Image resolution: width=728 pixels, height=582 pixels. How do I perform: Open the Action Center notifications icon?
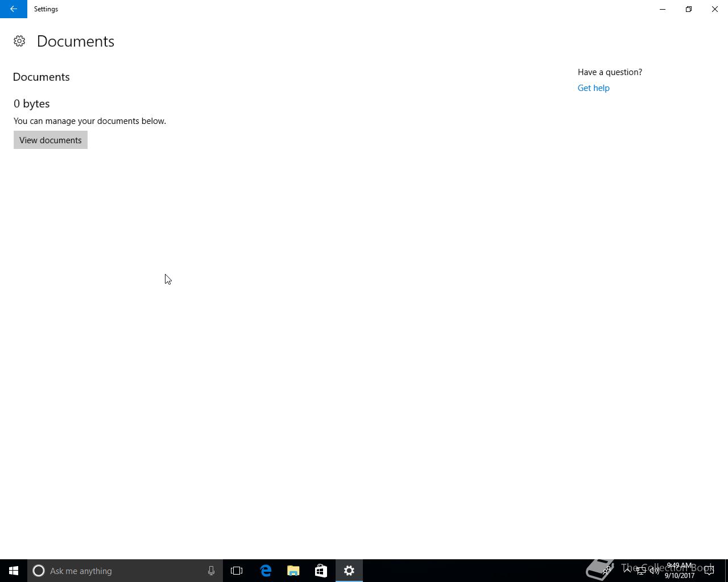(x=709, y=571)
